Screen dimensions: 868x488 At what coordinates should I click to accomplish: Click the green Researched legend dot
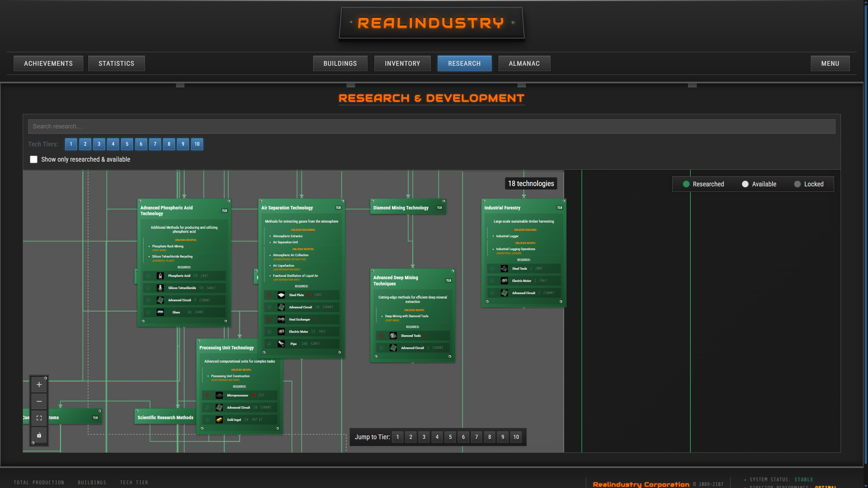[x=686, y=184]
